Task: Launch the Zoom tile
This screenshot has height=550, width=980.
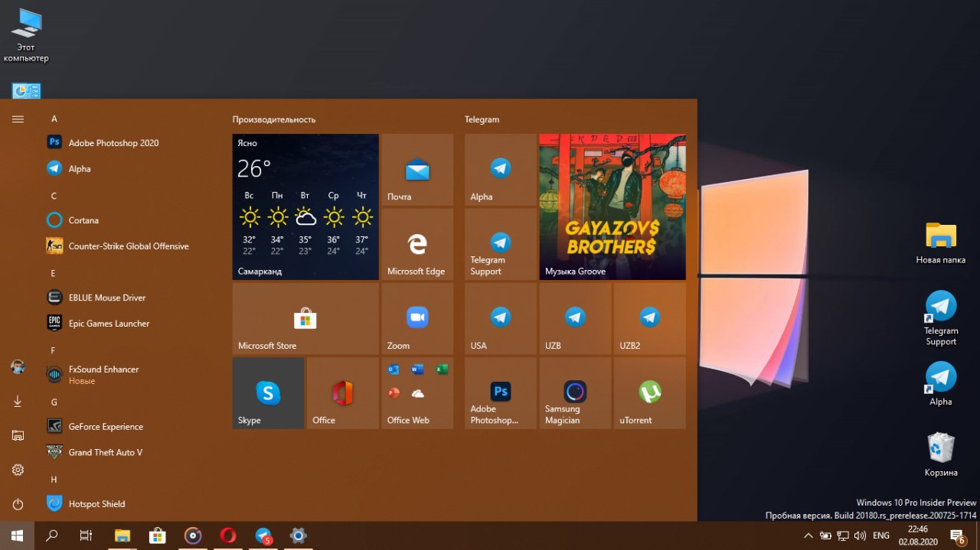Action: (417, 318)
